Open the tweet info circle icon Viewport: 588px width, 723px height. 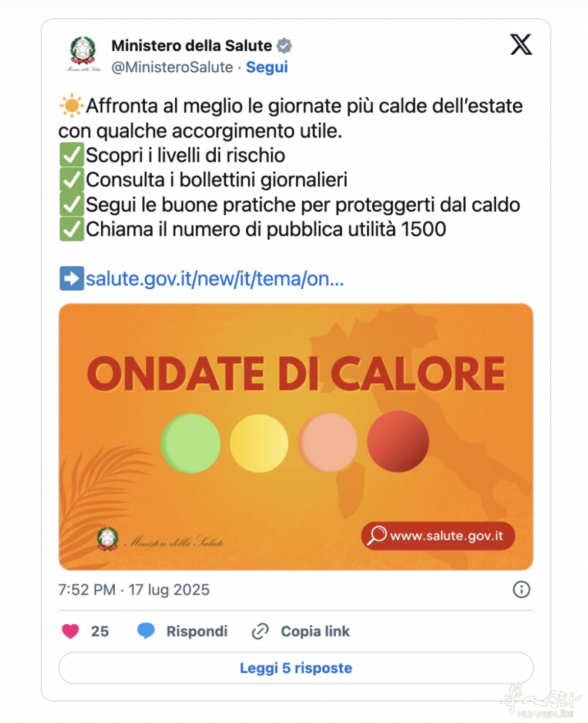click(522, 589)
